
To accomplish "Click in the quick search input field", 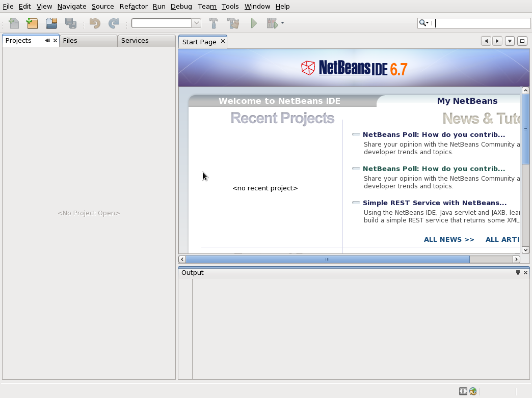I will point(482,23).
